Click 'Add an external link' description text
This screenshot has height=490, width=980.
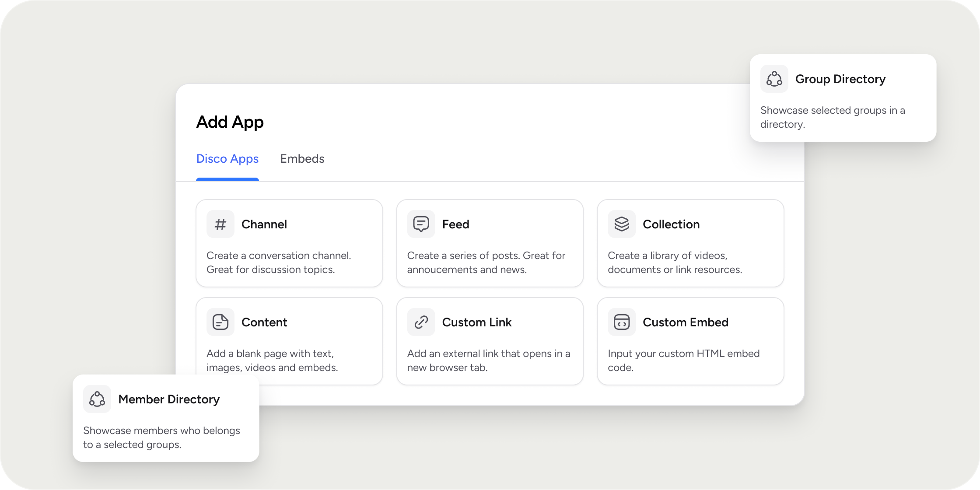[489, 360]
